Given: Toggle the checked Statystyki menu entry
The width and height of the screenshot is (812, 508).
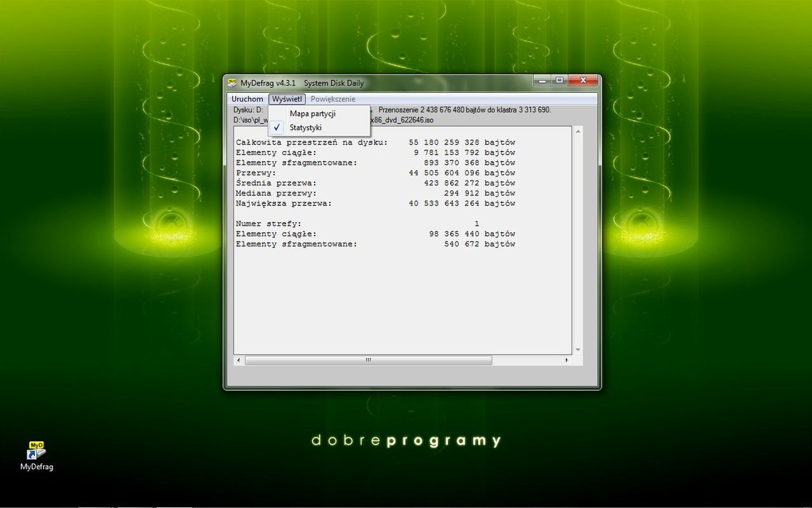Looking at the screenshot, I should 319,128.
